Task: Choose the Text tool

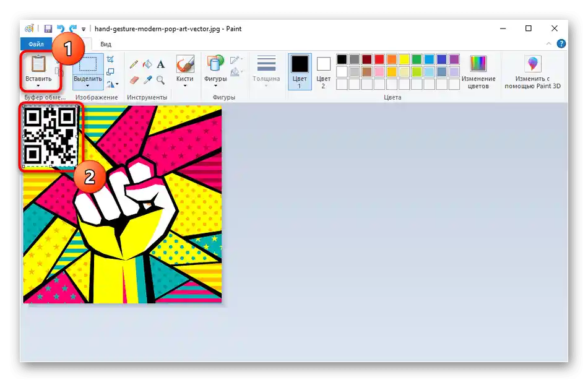Action: pyautogui.click(x=161, y=63)
